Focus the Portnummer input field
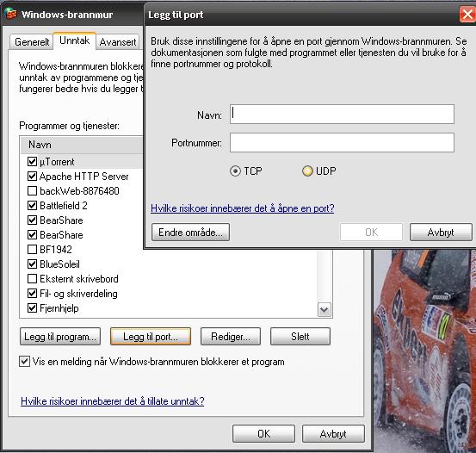Screen dimensions: 476x453 (342, 142)
